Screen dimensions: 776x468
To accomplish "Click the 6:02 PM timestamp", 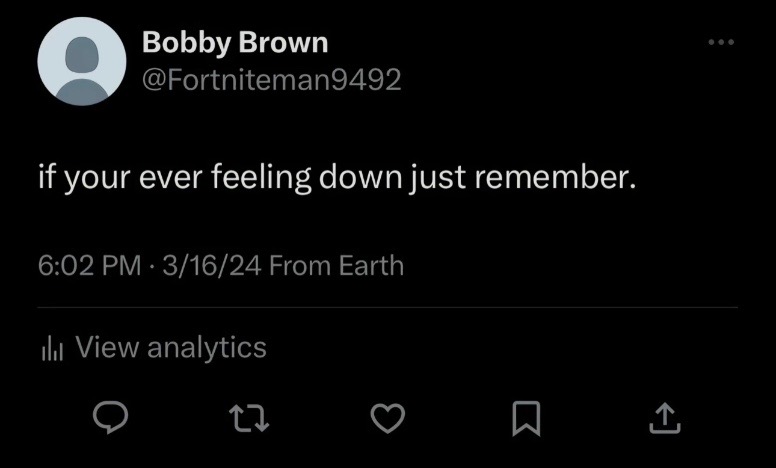I will click(x=90, y=266).
